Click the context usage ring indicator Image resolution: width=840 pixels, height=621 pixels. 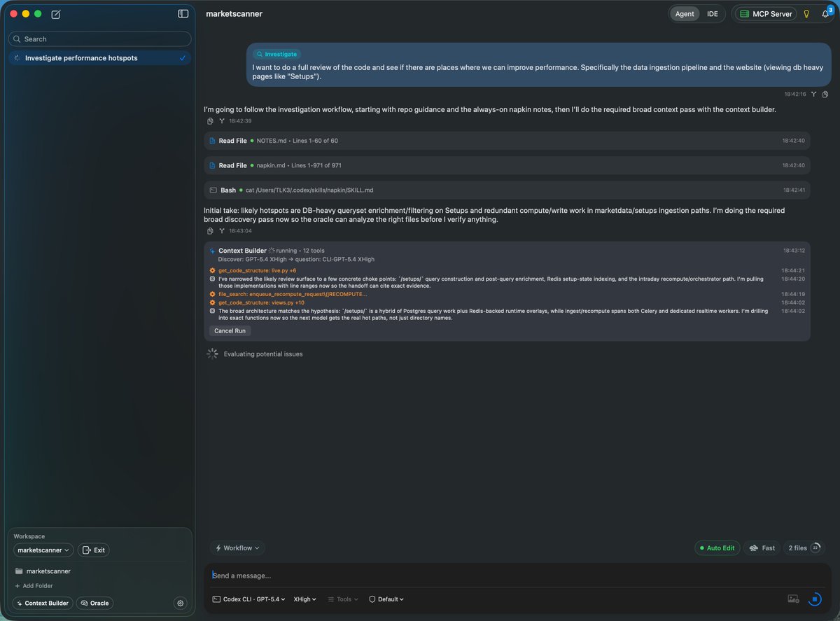tap(815, 547)
